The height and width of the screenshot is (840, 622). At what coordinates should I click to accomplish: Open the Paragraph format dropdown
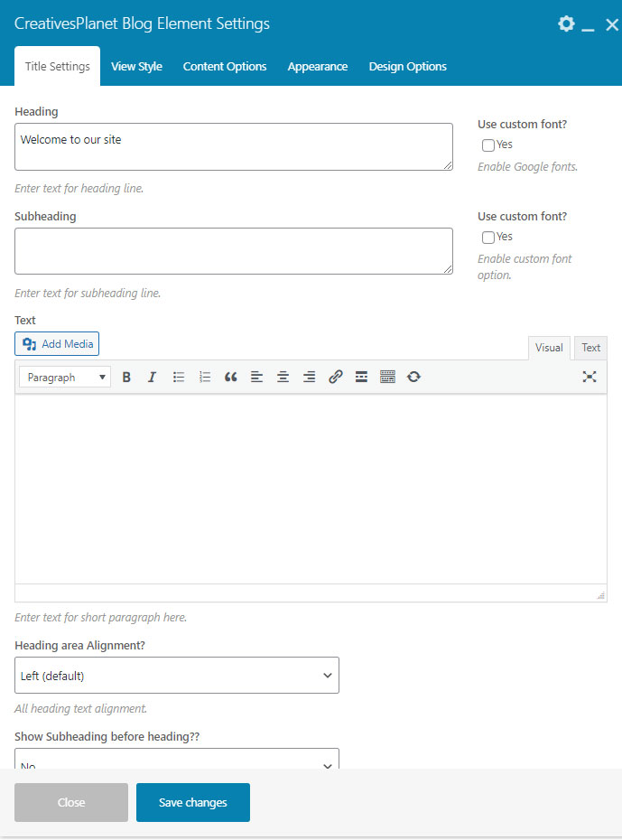pyautogui.click(x=65, y=378)
